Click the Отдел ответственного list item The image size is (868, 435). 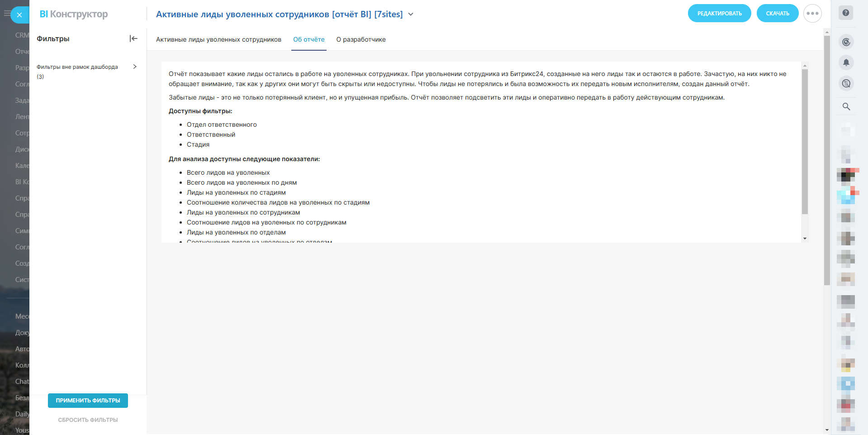[222, 124]
